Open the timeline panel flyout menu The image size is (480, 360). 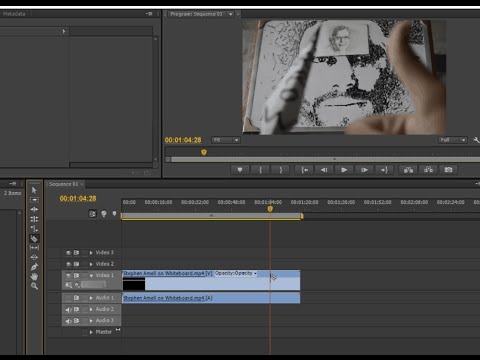click(477, 184)
